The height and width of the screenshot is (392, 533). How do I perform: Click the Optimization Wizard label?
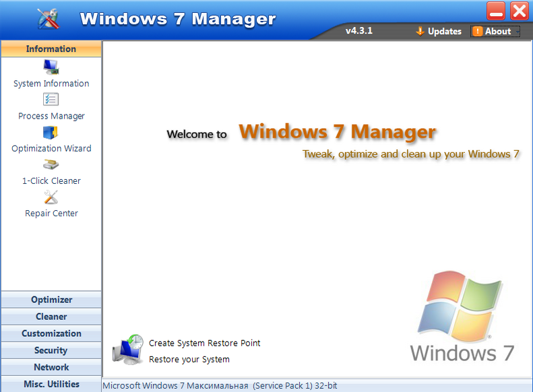click(x=51, y=148)
